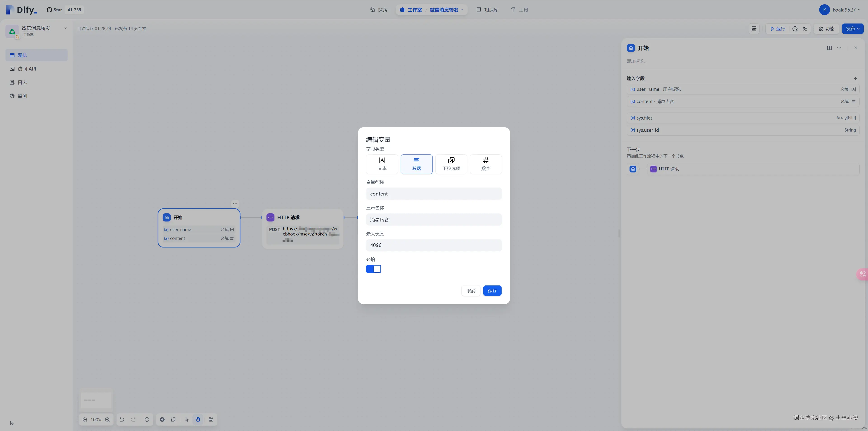Collapse the left sidebar arrow icon
The width and height of the screenshot is (868, 431).
point(12,423)
